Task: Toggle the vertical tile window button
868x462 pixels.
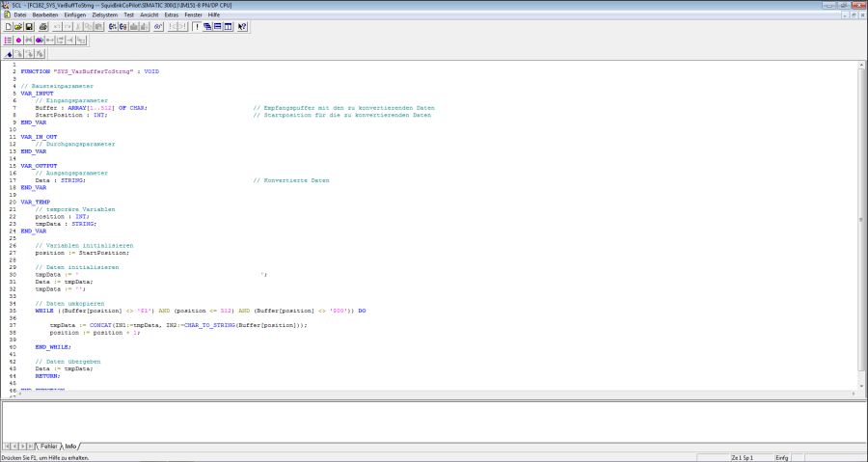Action: [228, 27]
